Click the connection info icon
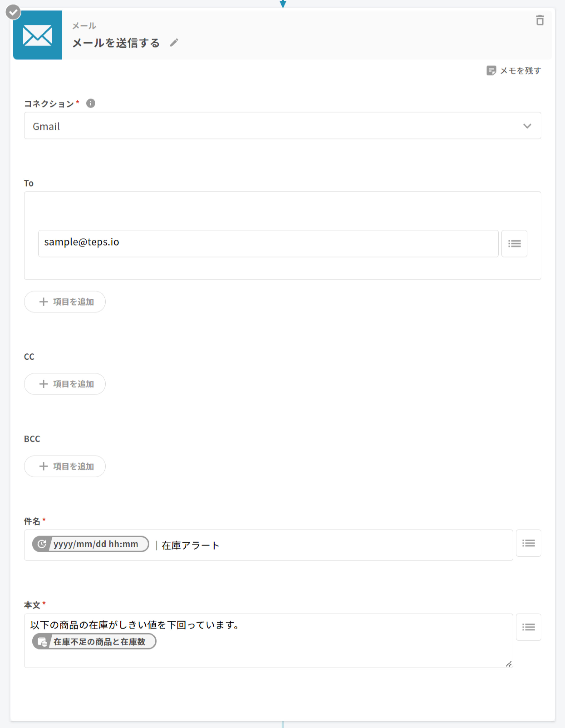 point(91,103)
